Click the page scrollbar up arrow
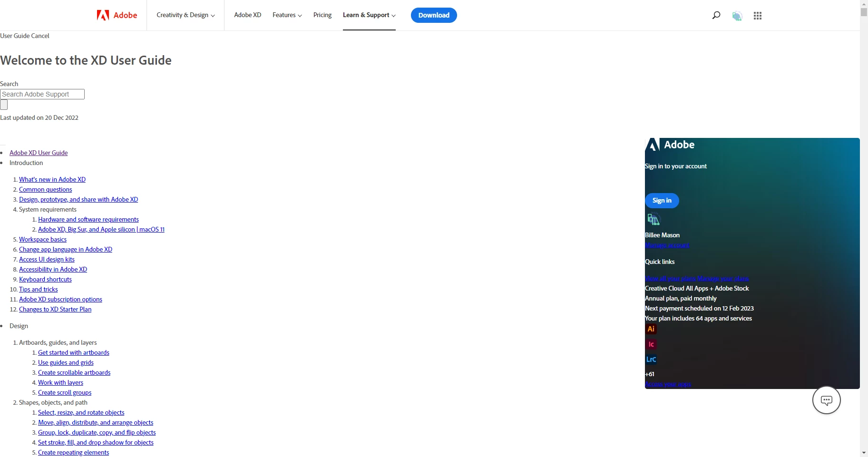Image resolution: width=868 pixels, height=457 pixels. [x=864, y=4]
